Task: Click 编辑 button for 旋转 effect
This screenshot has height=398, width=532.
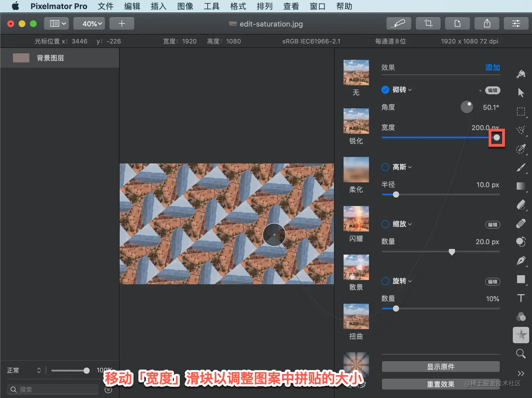Action: pos(493,282)
